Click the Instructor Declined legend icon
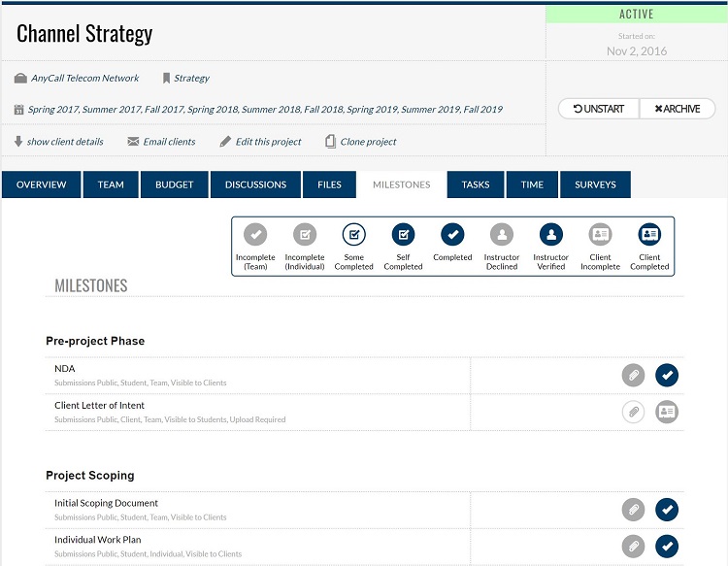The height and width of the screenshot is (566, 728). (x=502, y=235)
